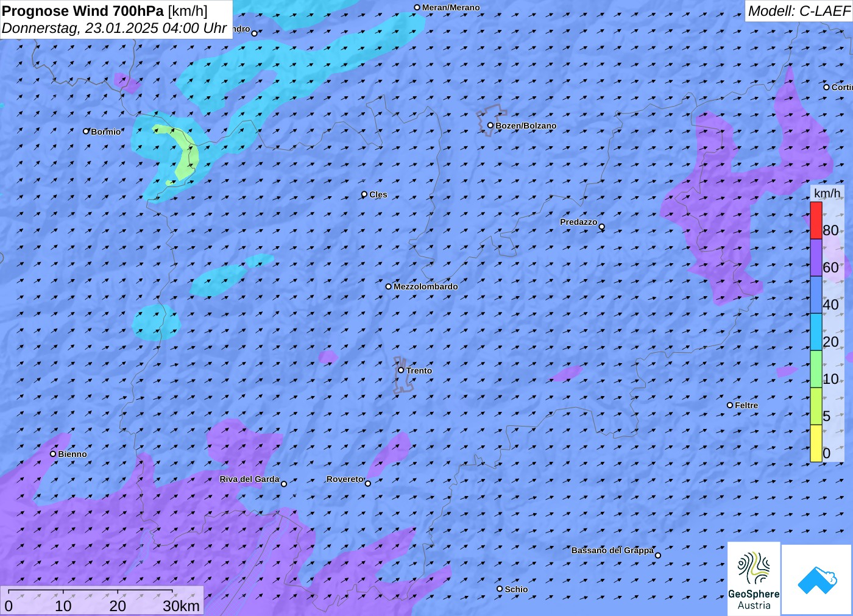Click the 'Bozen/Bolzano' label
The image size is (853, 616).
tap(526, 126)
